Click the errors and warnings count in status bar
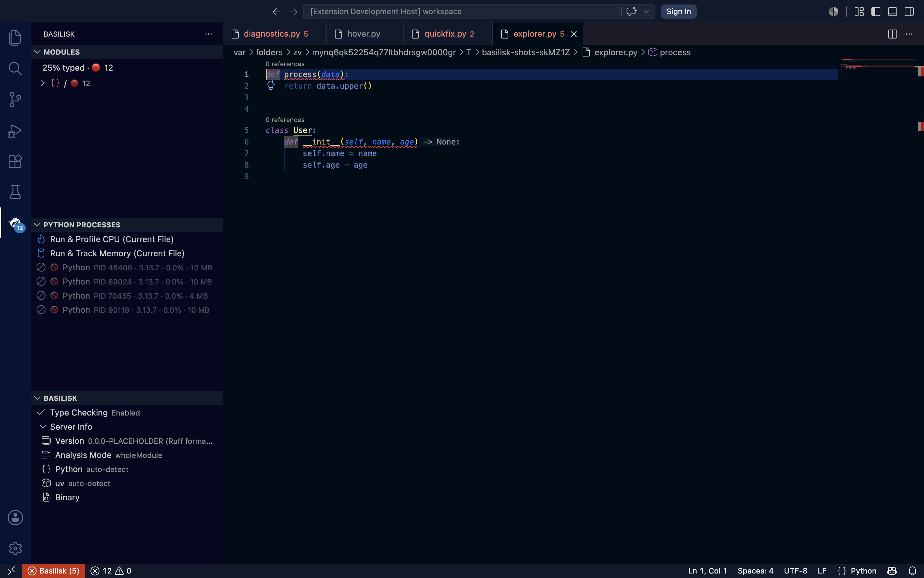The height and width of the screenshot is (578, 924). pyautogui.click(x=111, y=571)
